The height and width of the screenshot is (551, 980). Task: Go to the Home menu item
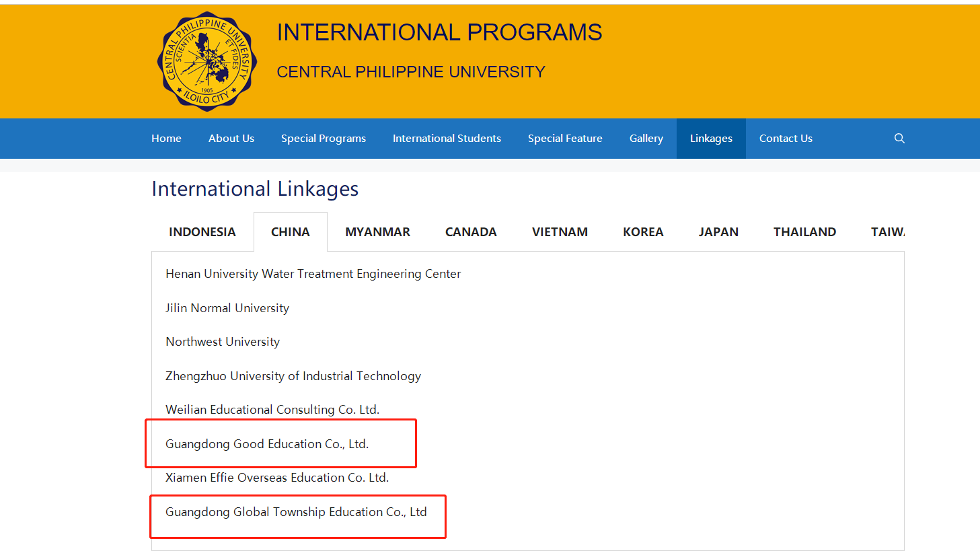(x=166, y=139)
